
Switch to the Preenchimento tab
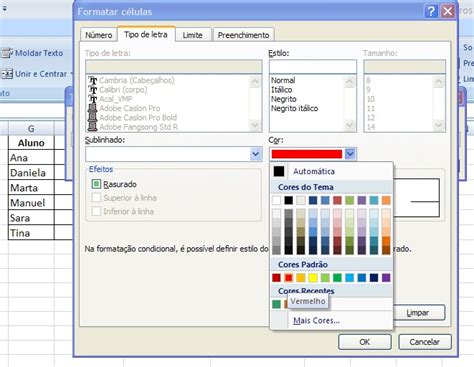coord(243,35)
